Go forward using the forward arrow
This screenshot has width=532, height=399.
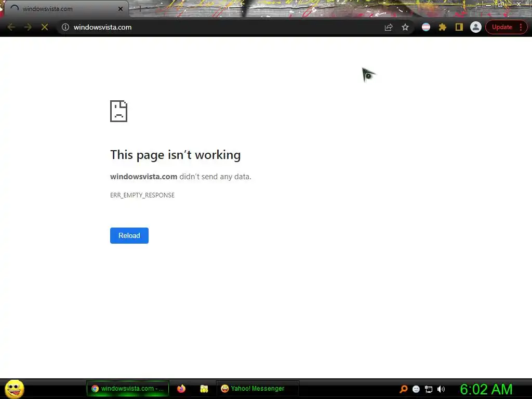coord(28,27)
